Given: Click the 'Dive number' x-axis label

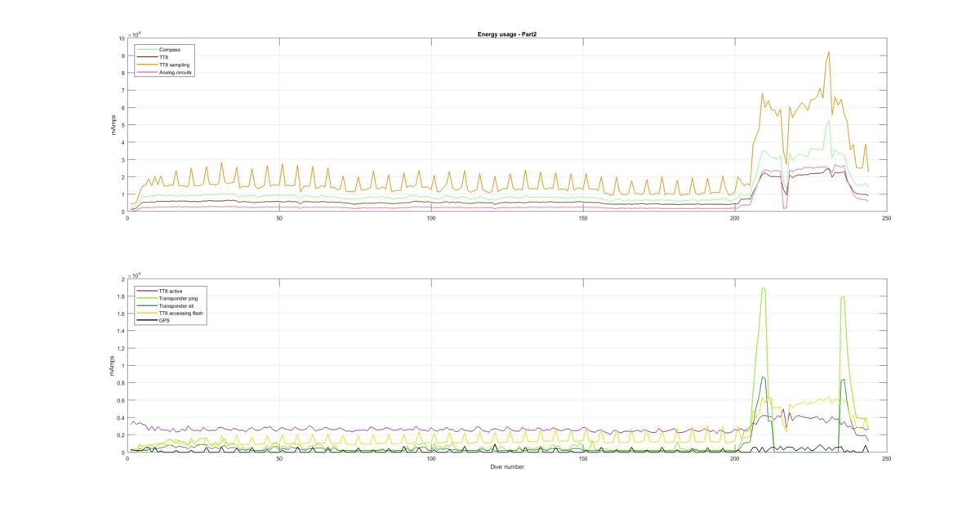Looking at the screenshot, I should coord(507,467).
